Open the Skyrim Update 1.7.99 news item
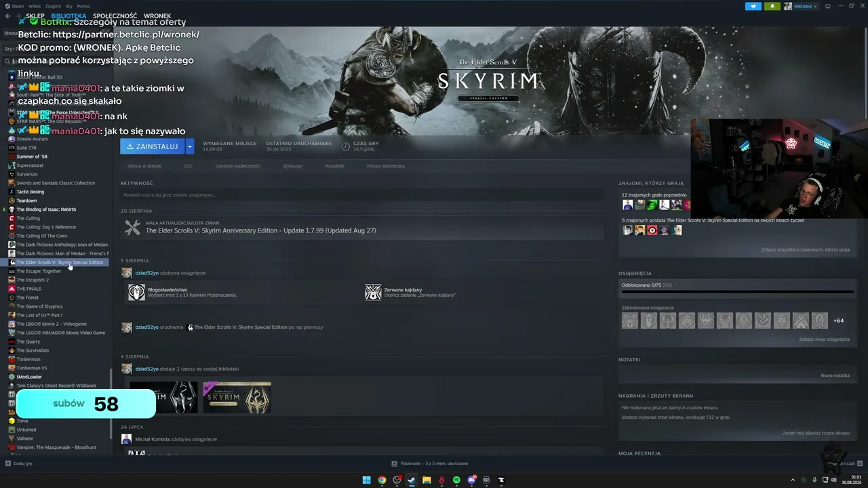This screenshot has height=488, width=868. 362,228
